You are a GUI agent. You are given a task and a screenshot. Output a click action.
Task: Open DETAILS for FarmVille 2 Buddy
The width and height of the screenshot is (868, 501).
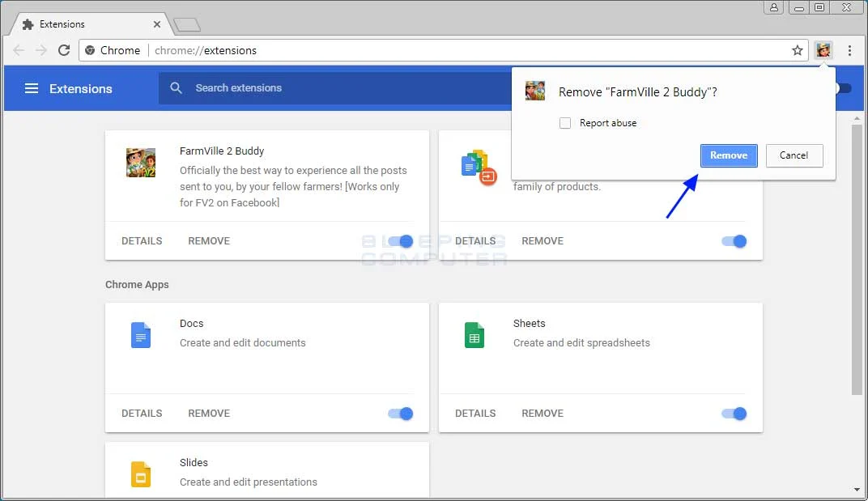pos(142,241)
